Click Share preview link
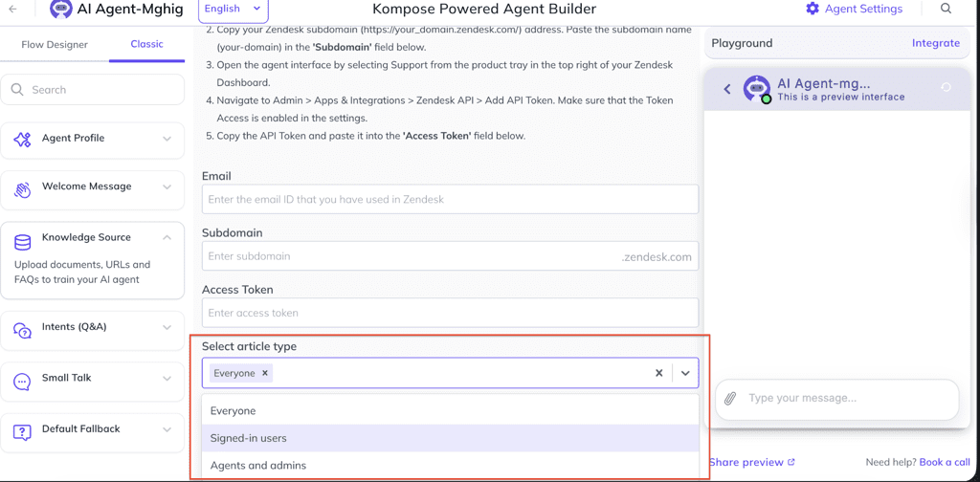This screenshot has width=980, height=482. coord(752,462)
